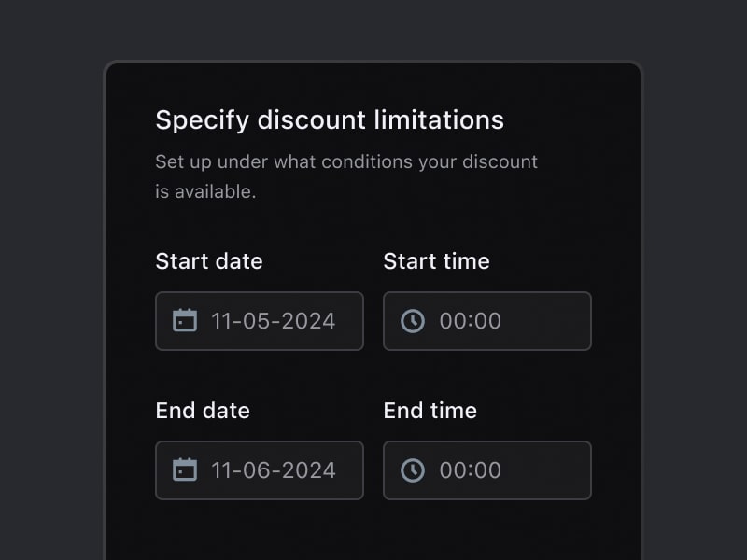Viewport: 747px width, 560px height.
Task: Click the 'is available.' description text
Action: 205,192
